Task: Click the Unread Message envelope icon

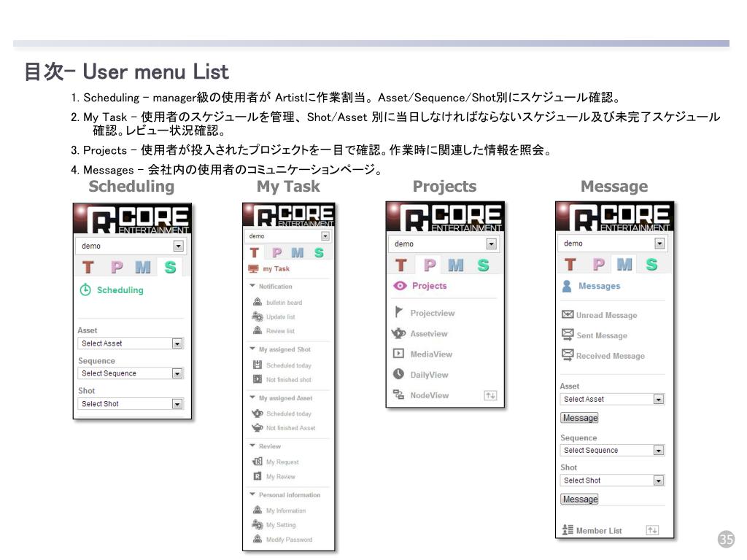Action: (568, 314)
